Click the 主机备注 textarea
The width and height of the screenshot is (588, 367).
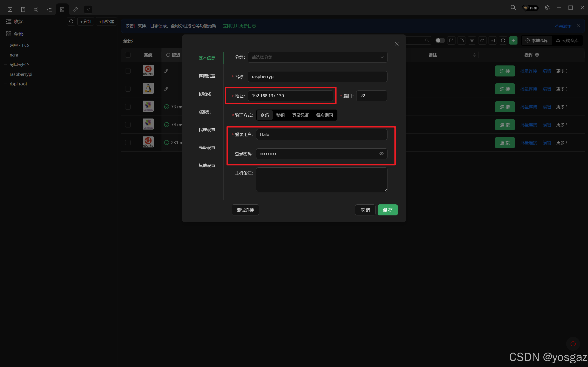coord(321,180)
